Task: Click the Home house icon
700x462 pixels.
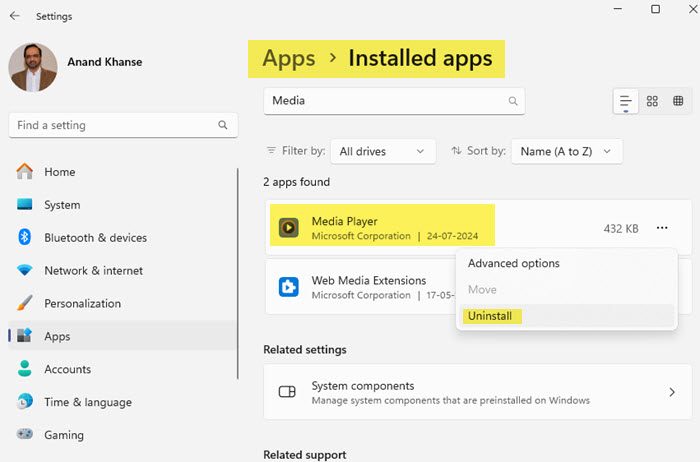Action: (25, 171)
